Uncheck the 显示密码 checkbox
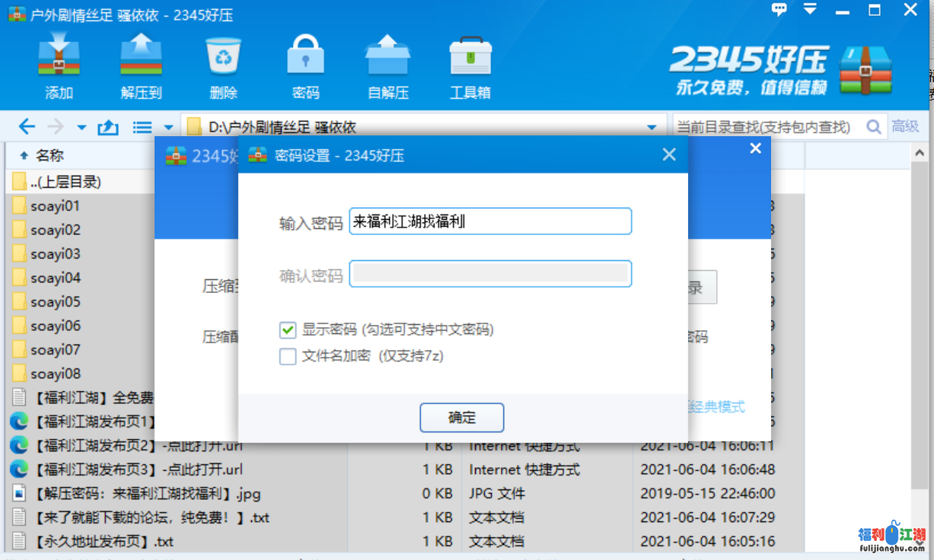This screenshot has width=934, height=560. click(x=288, y=330)
